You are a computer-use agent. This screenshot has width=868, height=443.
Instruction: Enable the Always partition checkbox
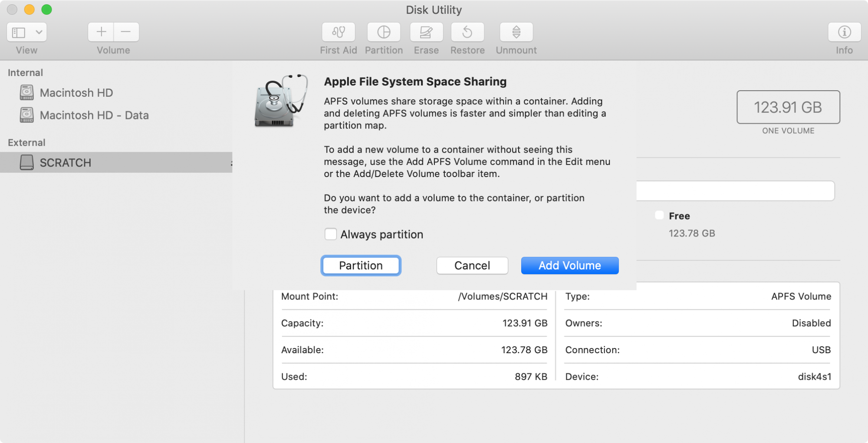331,234
